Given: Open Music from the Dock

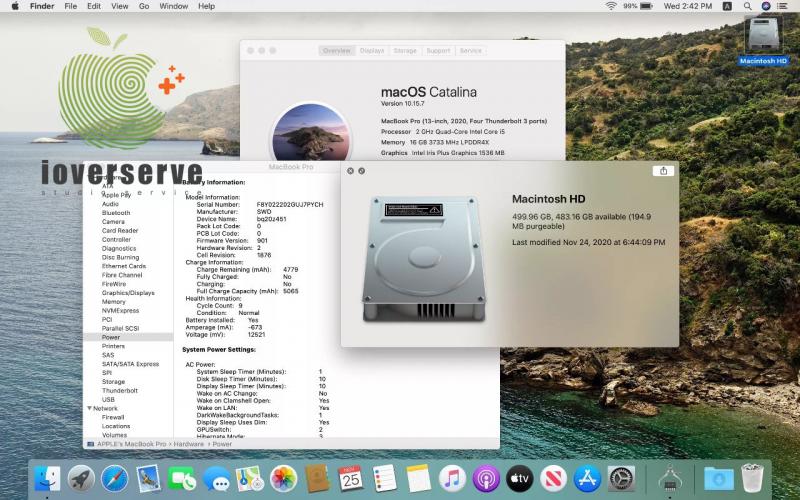Looking at the screenshot, I should point(453,479).
